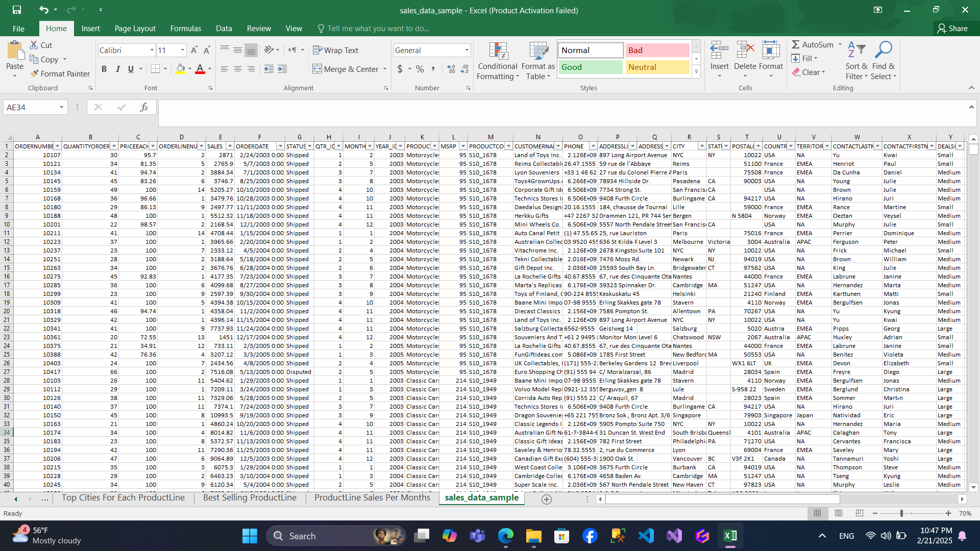Expand the Name Box dropdown arrow
This screenshot has width=980, height=551.
point(61,107)
